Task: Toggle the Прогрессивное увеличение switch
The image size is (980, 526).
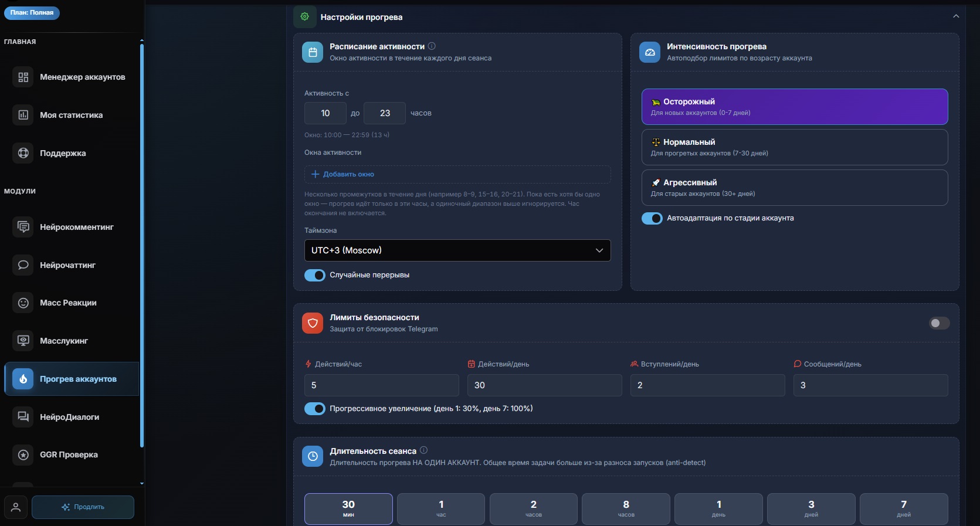Action: click(315, 409)
